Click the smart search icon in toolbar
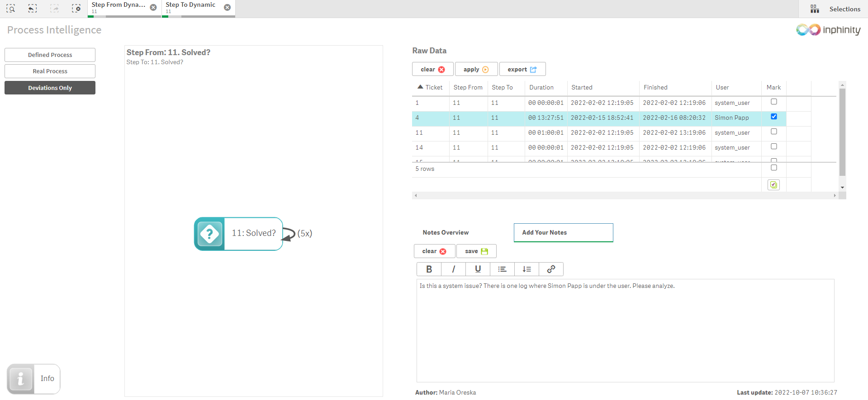Screen dimensions: 868x400 11,9
